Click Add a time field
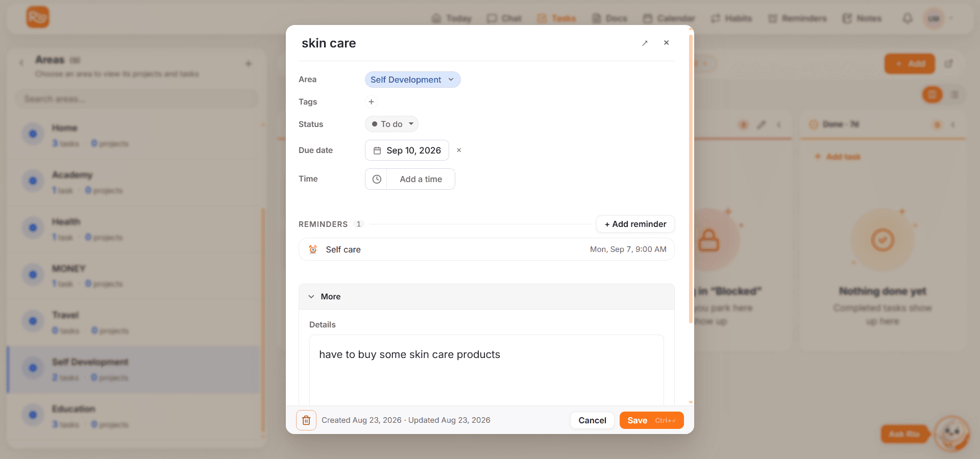 (x=421, y=179)
